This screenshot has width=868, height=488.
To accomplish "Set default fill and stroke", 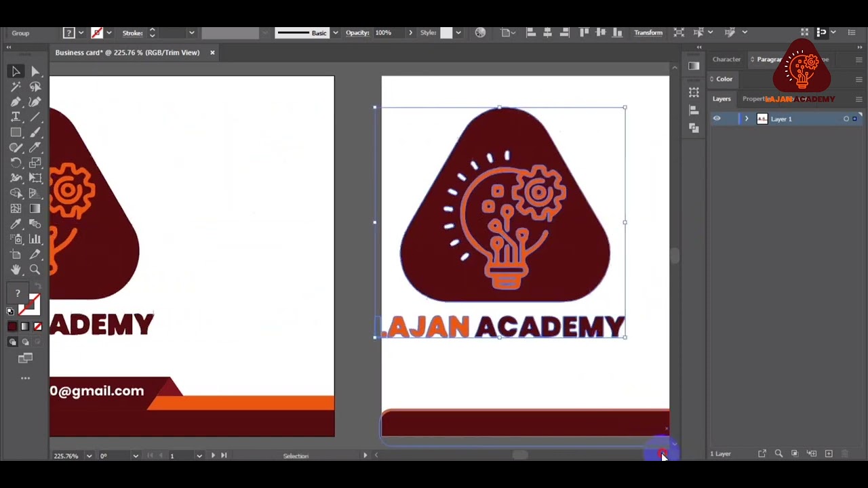I will [10, 312].
